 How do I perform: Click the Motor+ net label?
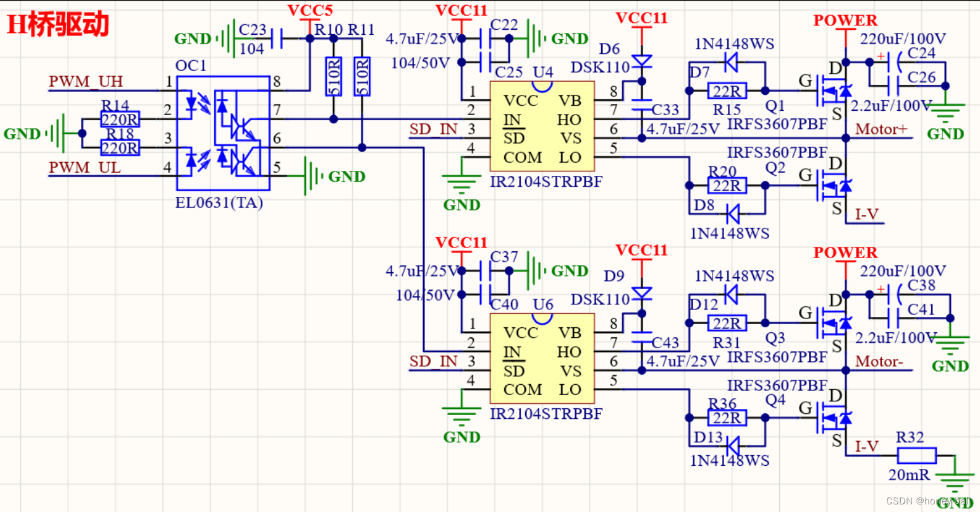point(882,129)
